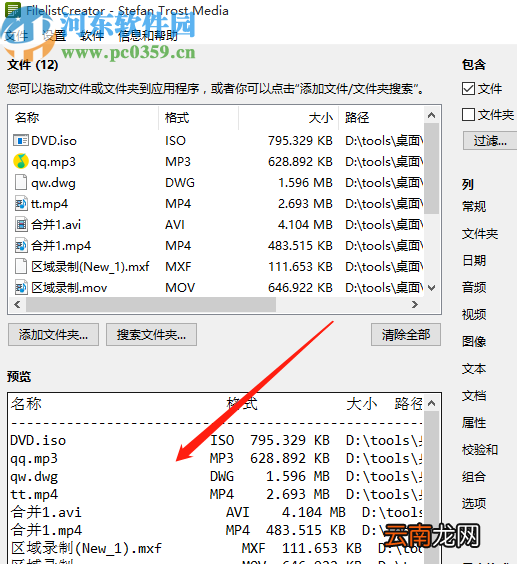The width and height of the screenshot is (517, 564).
Task: Click the file list horizontal scrollbar thumb
Action: (x=151, y=305)
